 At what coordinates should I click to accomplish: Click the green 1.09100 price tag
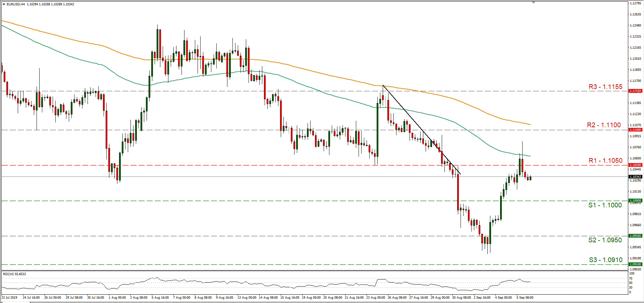click(635, 264)
